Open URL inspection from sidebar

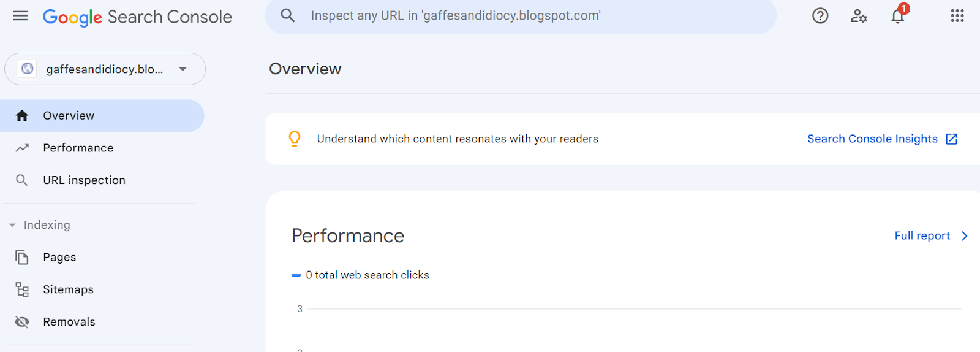(x=84, y=180)
